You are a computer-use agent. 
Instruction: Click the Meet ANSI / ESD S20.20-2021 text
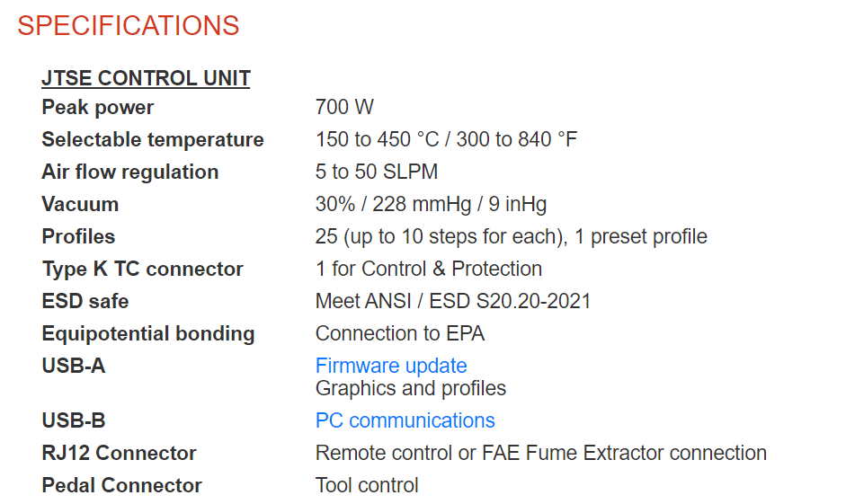[x=453, y=301]
